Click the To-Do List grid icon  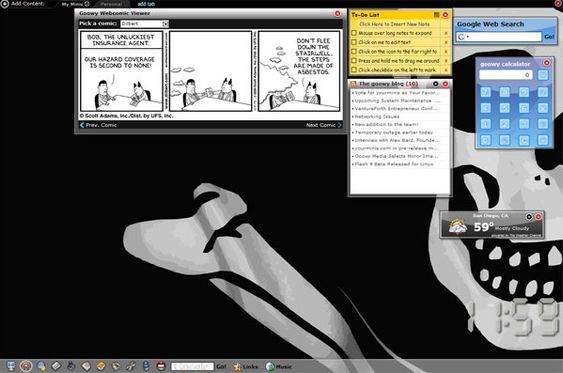click(437, 15)
